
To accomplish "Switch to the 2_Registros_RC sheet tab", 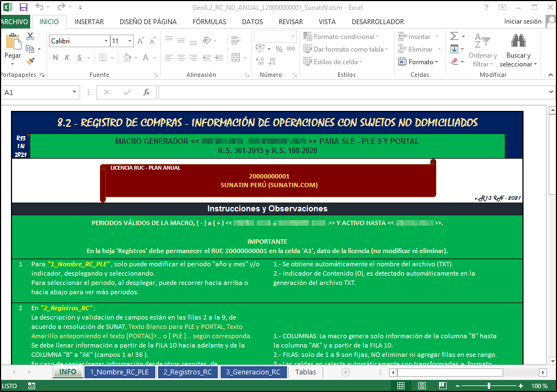I will point(188,372).
